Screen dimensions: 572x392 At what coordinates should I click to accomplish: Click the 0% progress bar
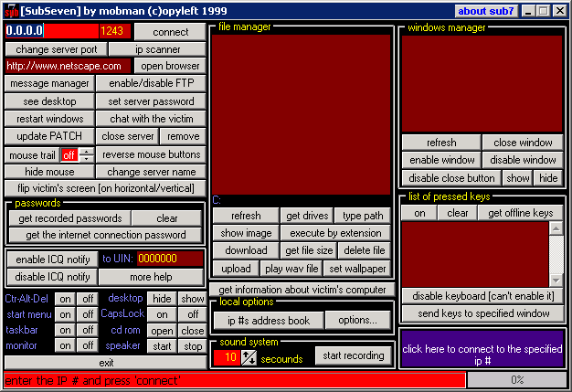[517, 379]
